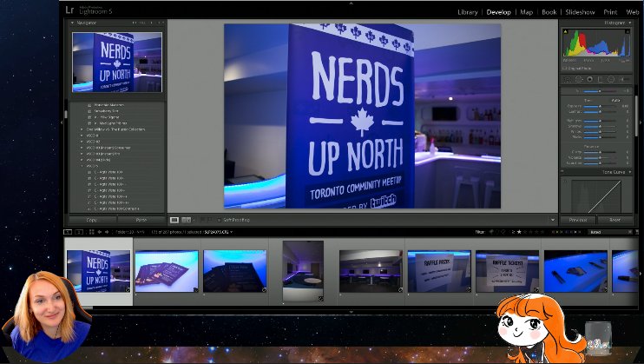Collapse the Histogram panel
The width and height of the screenshot is (644, 364).
click(630, 23)
